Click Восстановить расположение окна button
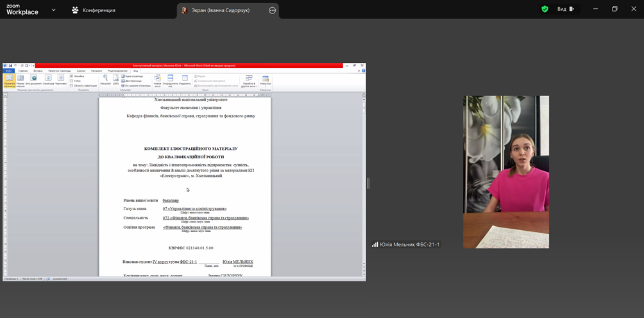The width and height of the screenshot is (644, 318). point(216,86)
